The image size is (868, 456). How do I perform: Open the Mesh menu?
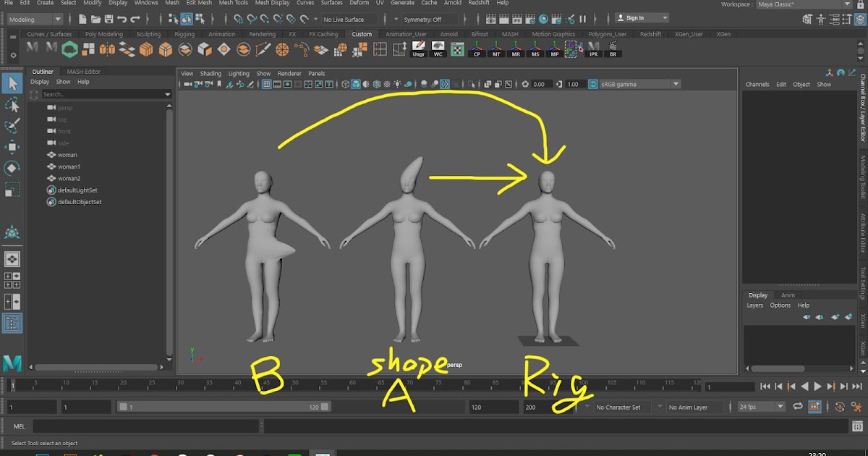coord(171,3)
